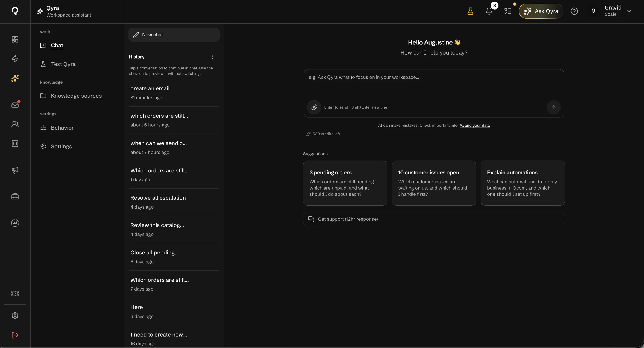Open the 'when can we send o...' conversation
This screenshot has width=644, height=348.
174,148
